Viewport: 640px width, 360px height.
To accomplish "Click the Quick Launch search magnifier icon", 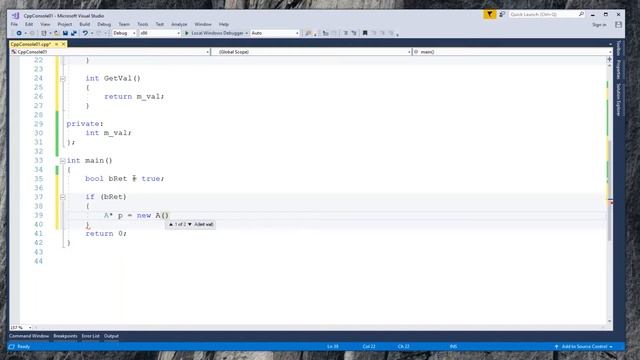I will (x=581, y=14).
